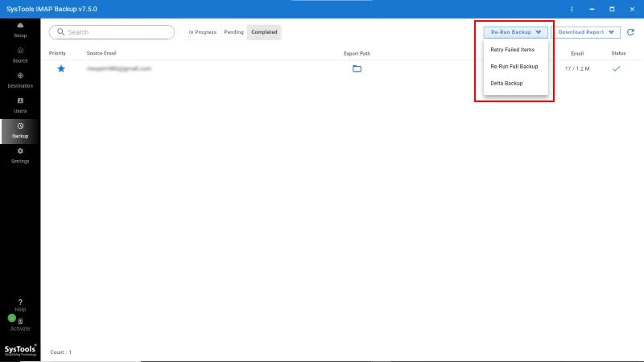Expand the Re-Run Backup dropdown
This screenshot has width=644, height=362.
click(x=515, y=32)
